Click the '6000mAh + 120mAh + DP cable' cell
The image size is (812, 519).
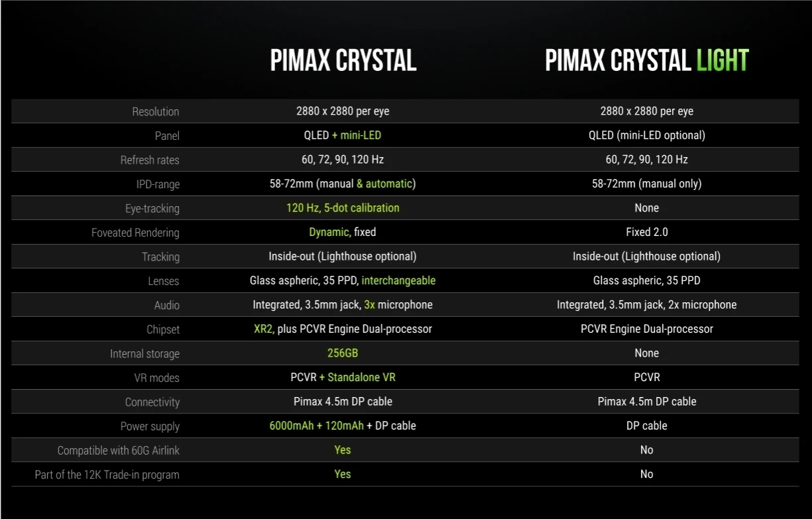coord(343,426)
